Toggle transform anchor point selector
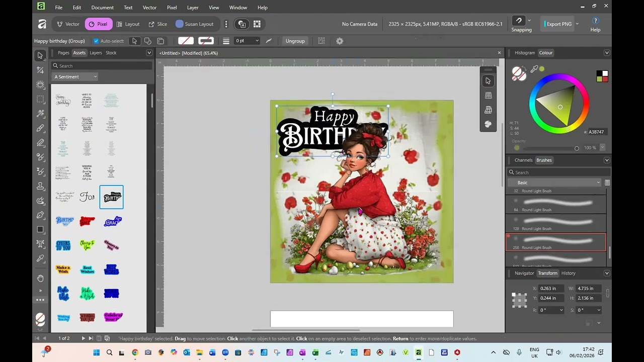 click(x=519, y=300)
